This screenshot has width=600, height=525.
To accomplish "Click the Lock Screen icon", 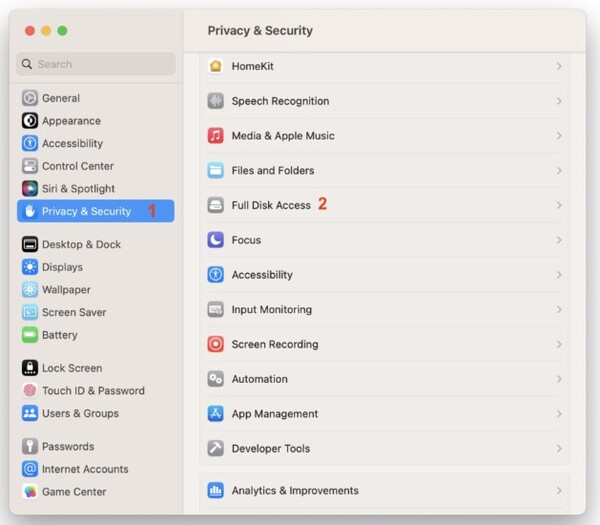I will [x=30, y=368].
